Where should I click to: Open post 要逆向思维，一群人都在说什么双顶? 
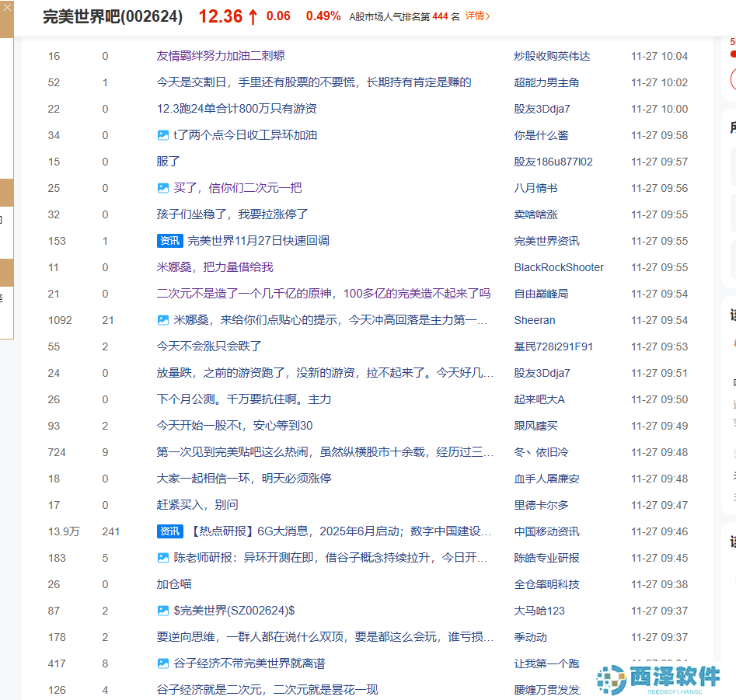[x=325, y=637]
